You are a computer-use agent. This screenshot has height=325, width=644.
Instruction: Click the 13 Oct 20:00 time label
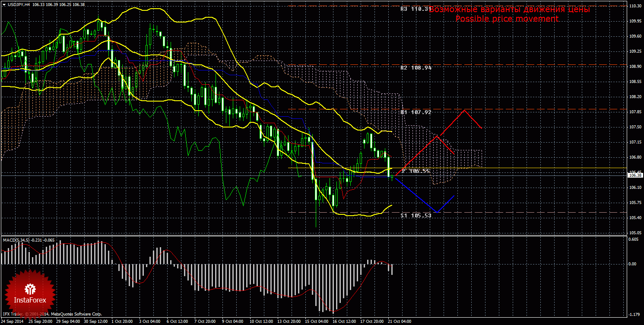click(290, 322)
